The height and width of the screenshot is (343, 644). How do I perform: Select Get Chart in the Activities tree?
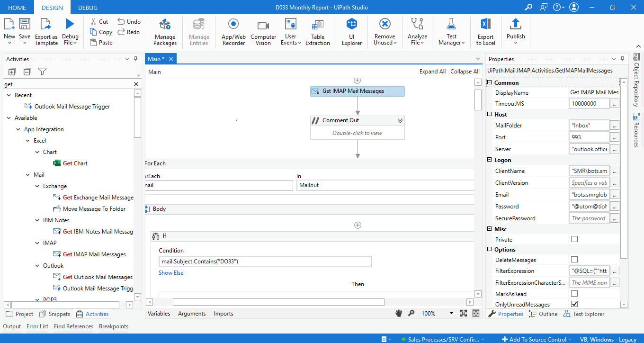(x=75, y=163)
